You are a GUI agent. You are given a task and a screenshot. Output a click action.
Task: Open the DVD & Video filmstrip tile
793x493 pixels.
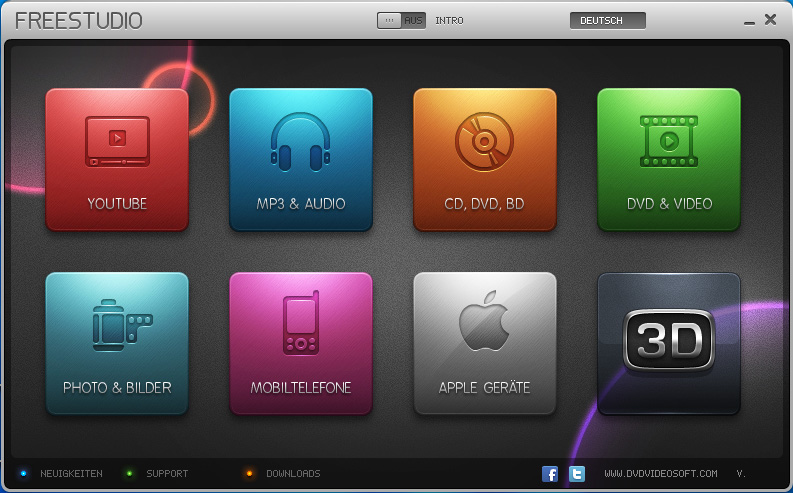[x=669, y=160]
